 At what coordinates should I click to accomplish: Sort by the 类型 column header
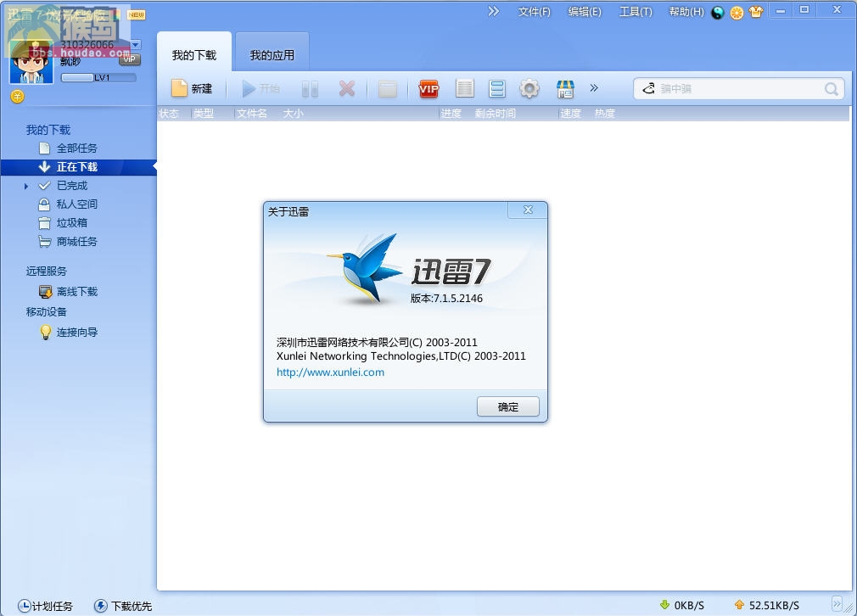pos(204,113)
